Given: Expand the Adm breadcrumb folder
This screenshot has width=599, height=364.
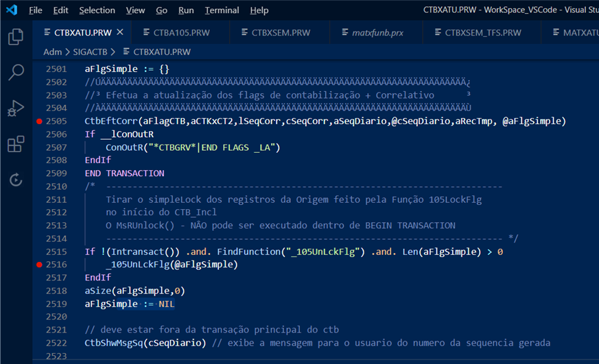Looking at the screenshot, I should point(52,52).
